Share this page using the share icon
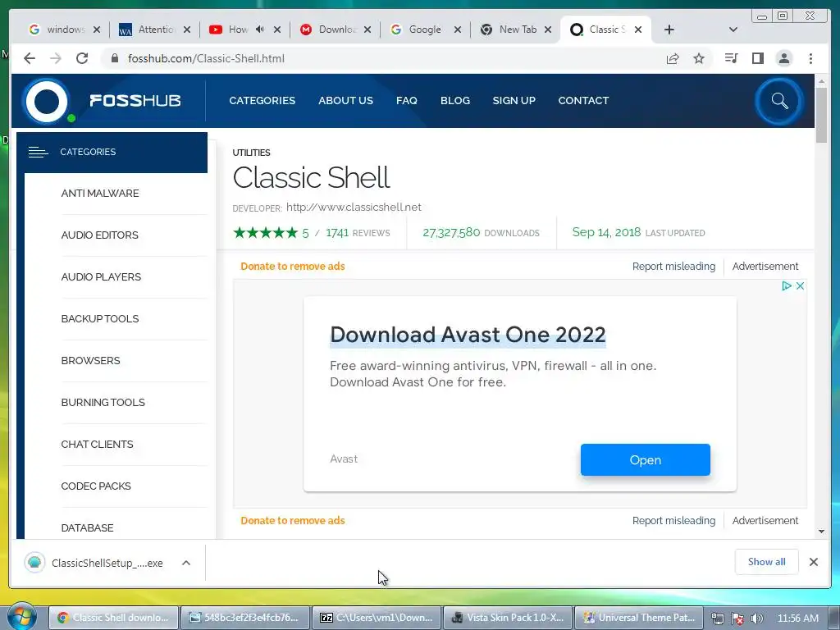The width and height of the screenshot is (840, 630). [673, 58]
